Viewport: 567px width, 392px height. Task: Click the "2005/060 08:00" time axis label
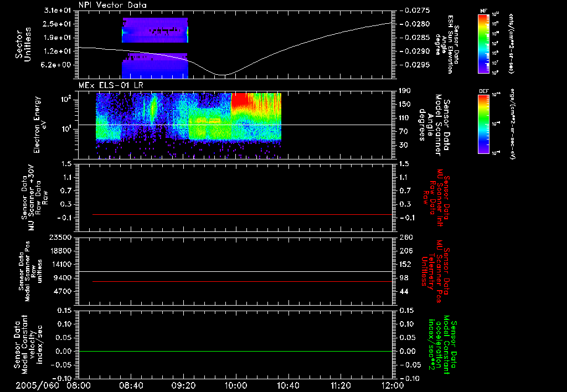point(53,385)
